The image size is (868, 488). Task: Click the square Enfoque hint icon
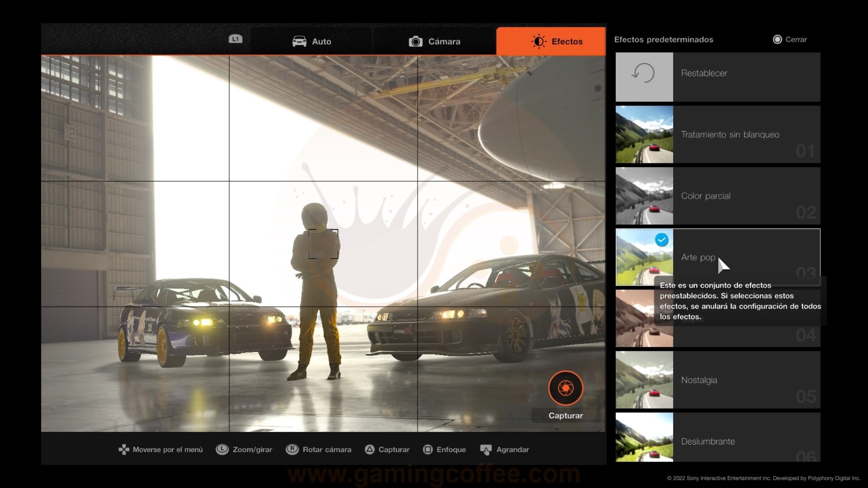point(428,449)
